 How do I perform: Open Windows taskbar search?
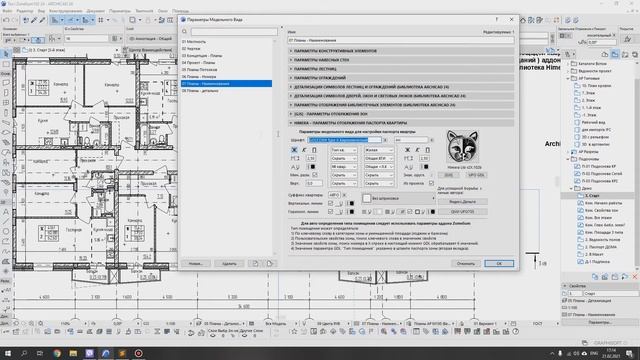tap(24, 353)
